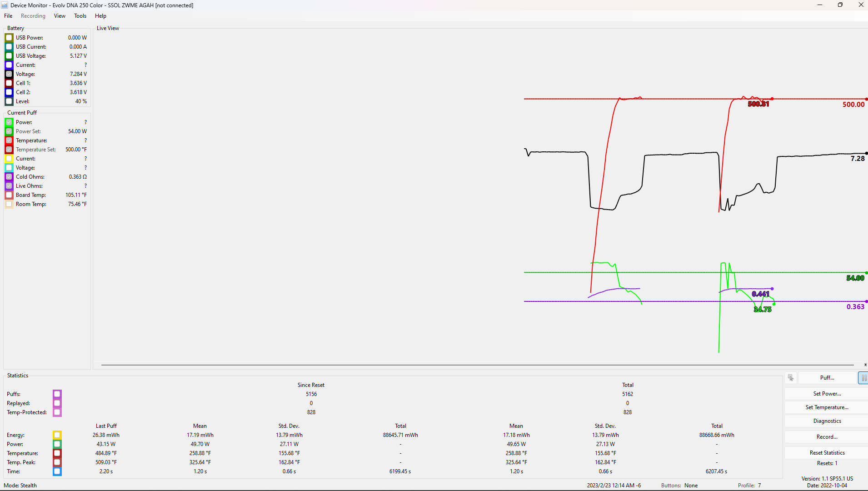The image size is (868, 491).
Task: Enable the Cell 1 voltage graph checkbox
Action: (x=9, y=83)
